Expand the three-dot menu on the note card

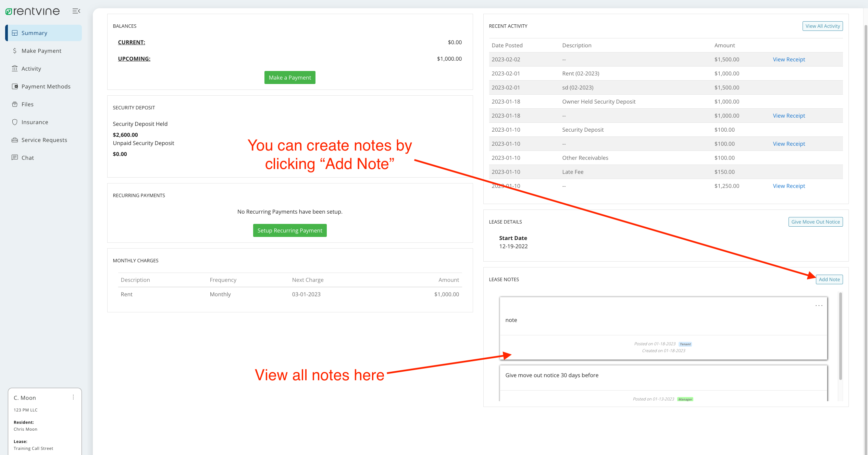pos(819,305)
